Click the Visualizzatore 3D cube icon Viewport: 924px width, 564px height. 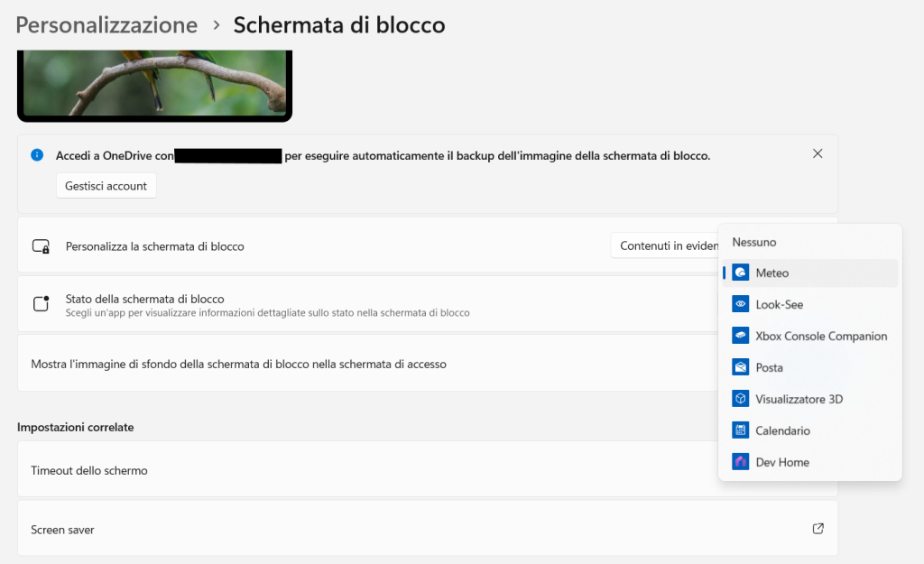click(x=741, y=399)
